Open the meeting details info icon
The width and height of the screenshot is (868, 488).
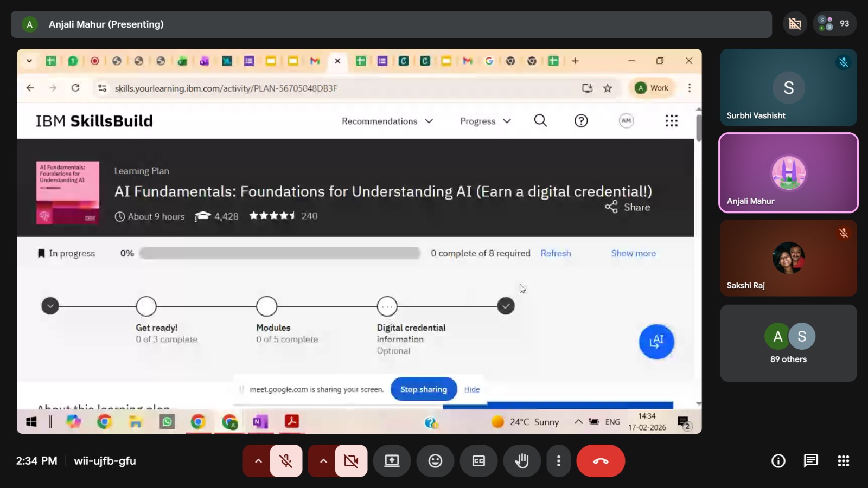pyautogui.click(x=778, y=461)
